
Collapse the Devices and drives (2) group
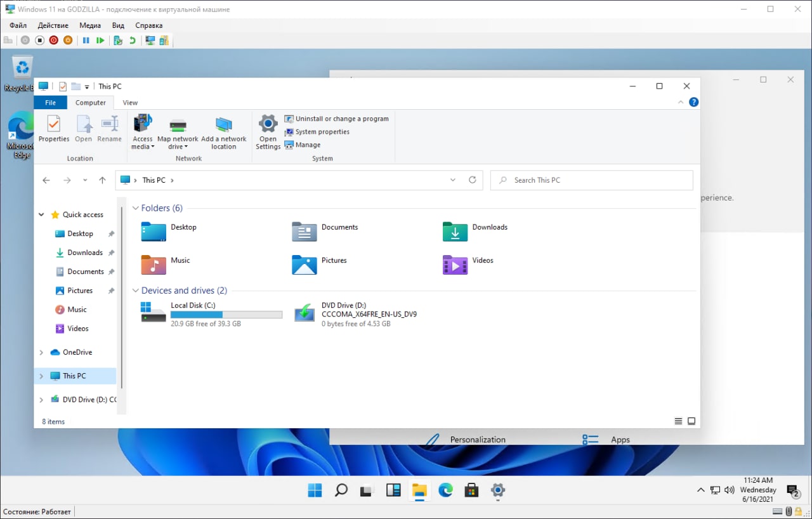point(135,291)
